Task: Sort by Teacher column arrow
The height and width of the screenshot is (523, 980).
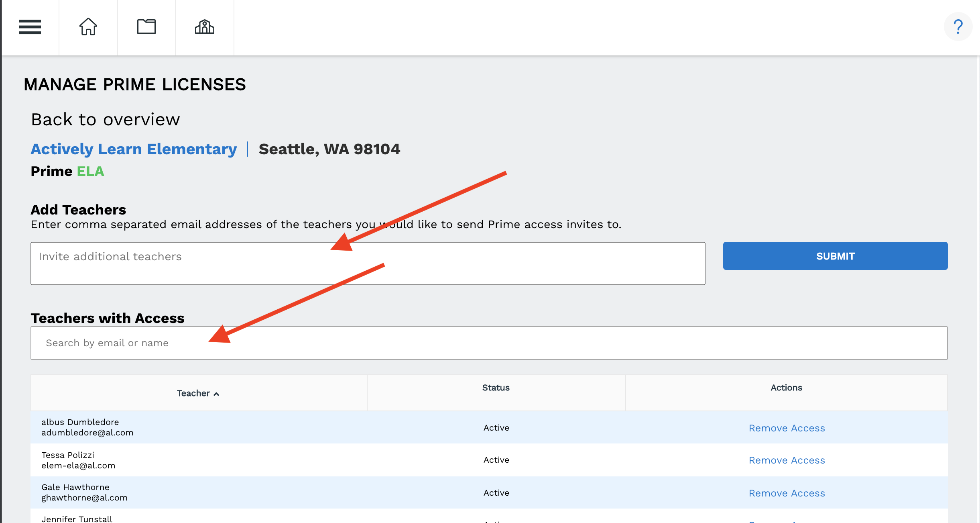Action: pos(216,394)
